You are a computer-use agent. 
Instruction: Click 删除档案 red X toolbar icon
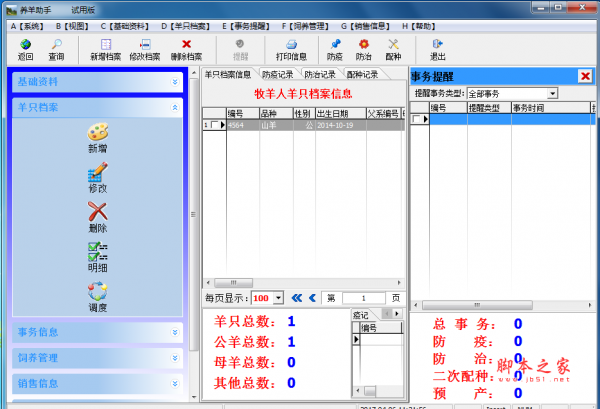click(186, 44)
